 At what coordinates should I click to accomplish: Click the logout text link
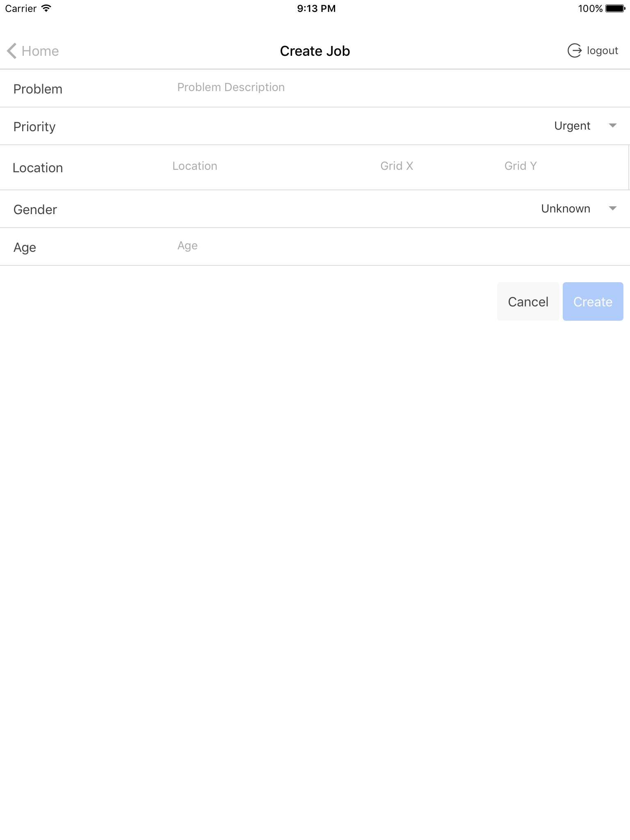point(602,51)
